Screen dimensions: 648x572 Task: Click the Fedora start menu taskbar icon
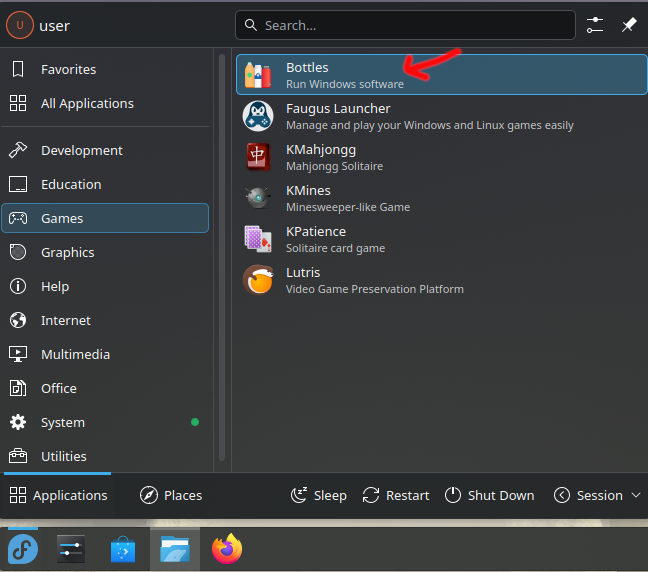(23, 549)
